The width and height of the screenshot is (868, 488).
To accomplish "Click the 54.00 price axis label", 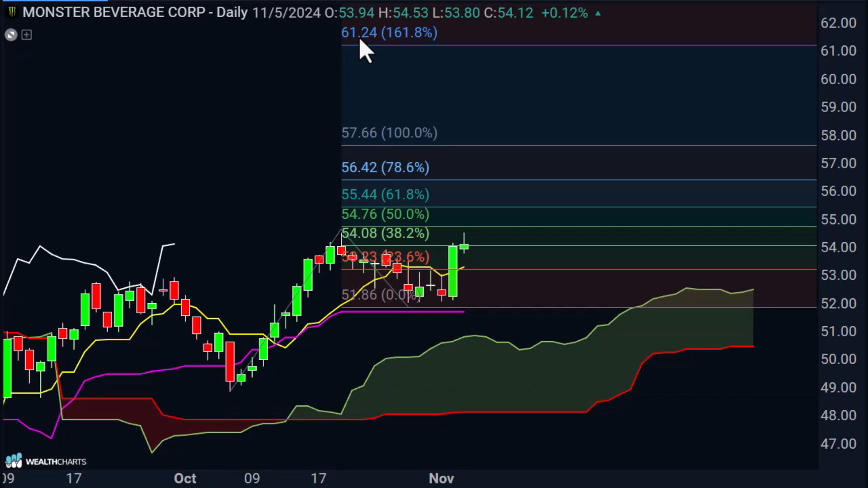I will 839,247.
